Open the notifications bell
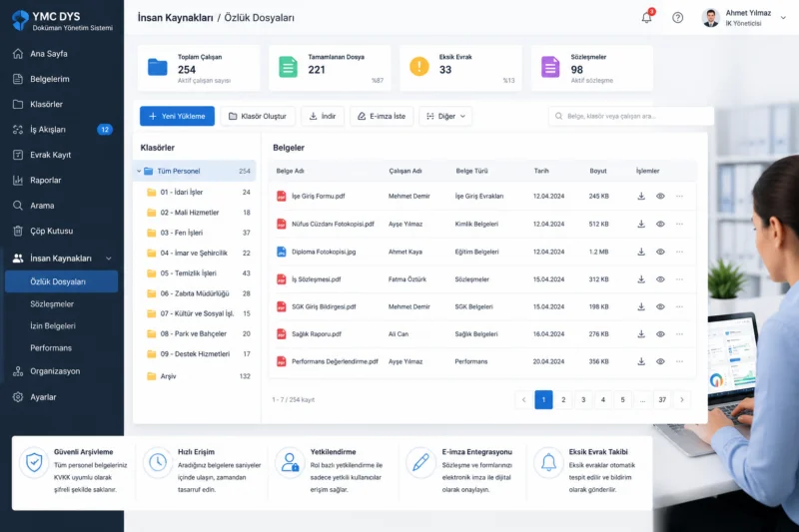The height and width of the screenshot is (532, 799). (646, 17)
